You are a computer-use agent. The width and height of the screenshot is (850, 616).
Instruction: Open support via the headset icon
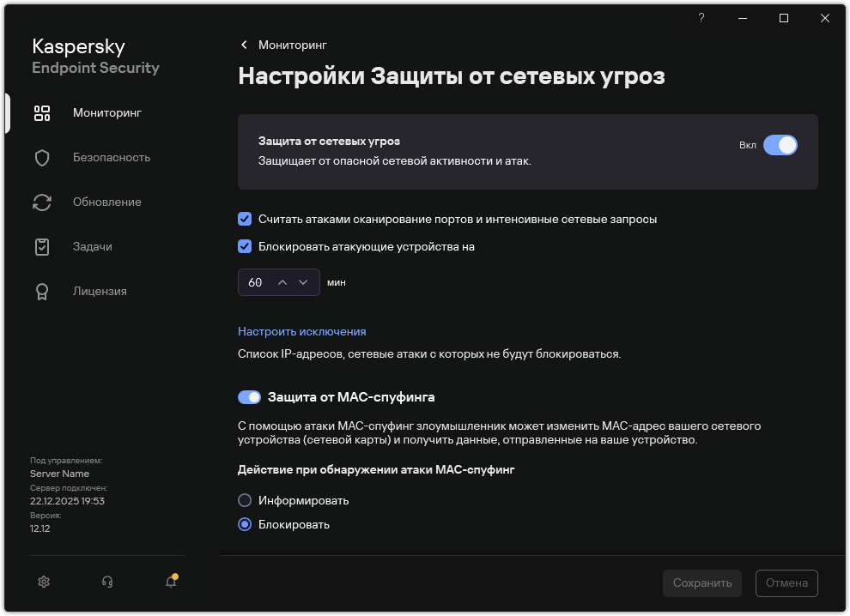pyautogui.click(x=106, y=582)
